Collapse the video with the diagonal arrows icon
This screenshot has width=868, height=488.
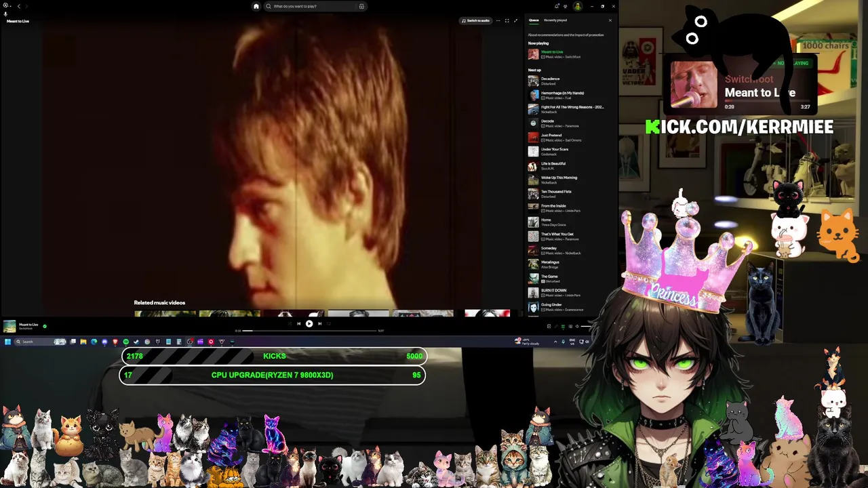tap(515, 20)
